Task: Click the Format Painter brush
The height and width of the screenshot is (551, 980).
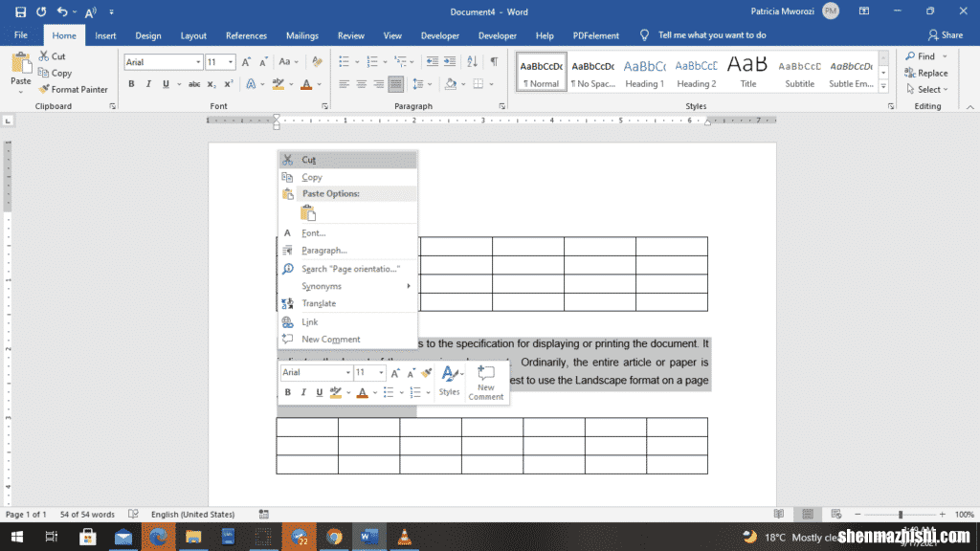Action: click(x=73, y=89)
